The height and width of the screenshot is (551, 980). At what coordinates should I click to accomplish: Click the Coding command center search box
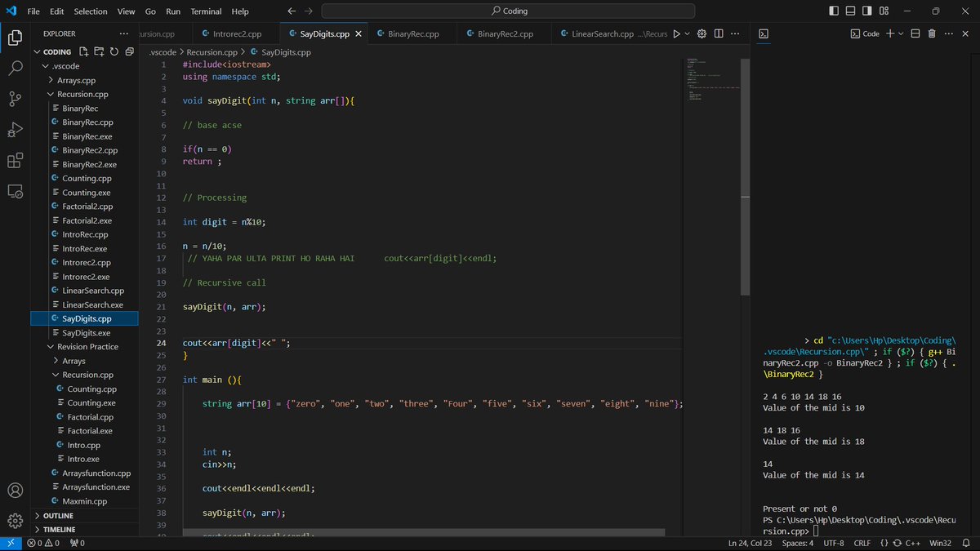click(x=508, y=11)
